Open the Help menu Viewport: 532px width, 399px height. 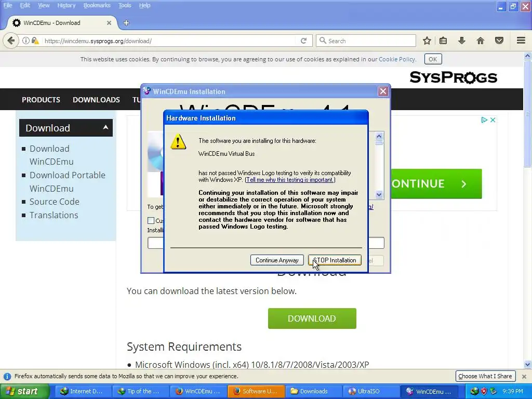click(144, 5)
